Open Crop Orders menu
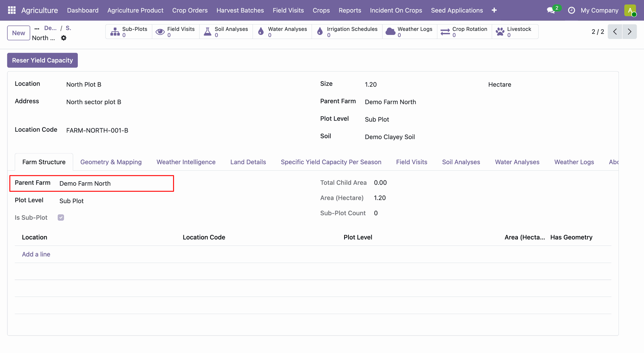Screen dimensions: 644x353 click(190, 10)
